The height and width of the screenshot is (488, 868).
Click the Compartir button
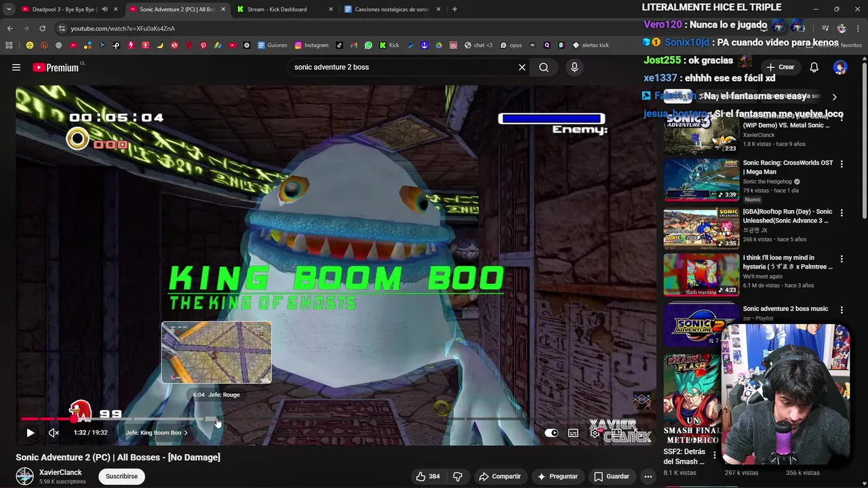(x=500, y=476)
